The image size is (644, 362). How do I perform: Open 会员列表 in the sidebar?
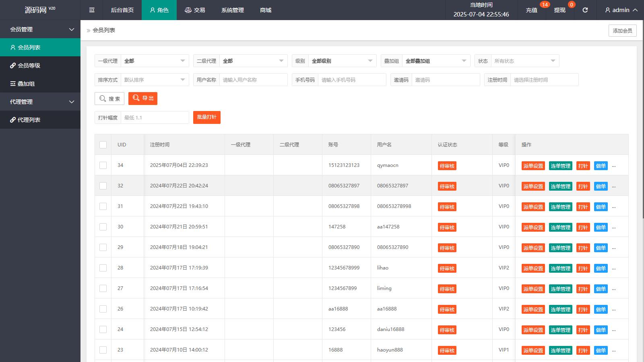tap(40, 47)
